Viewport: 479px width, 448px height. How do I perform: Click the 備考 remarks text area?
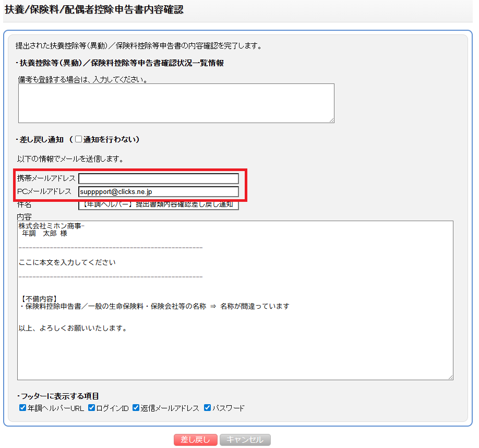point(176,103)
